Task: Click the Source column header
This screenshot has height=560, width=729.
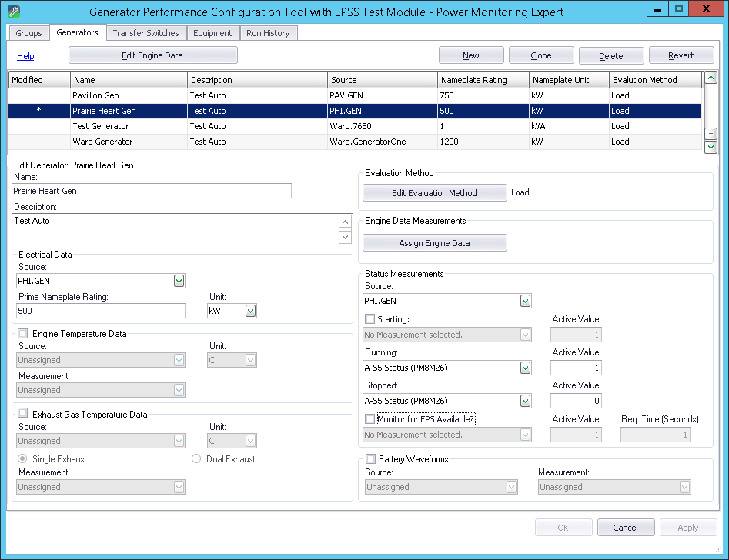Action: pyautogui.click(x=383, y=80)
